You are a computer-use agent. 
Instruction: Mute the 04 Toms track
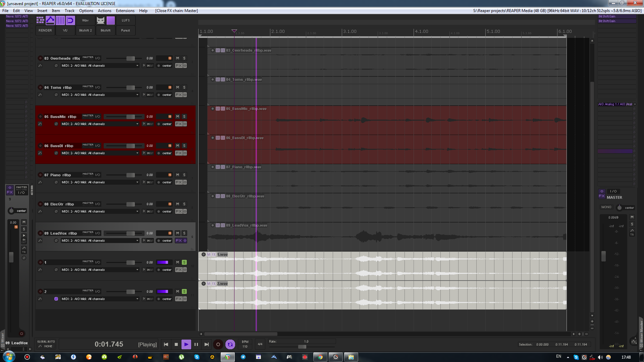(x=178, y=87)
